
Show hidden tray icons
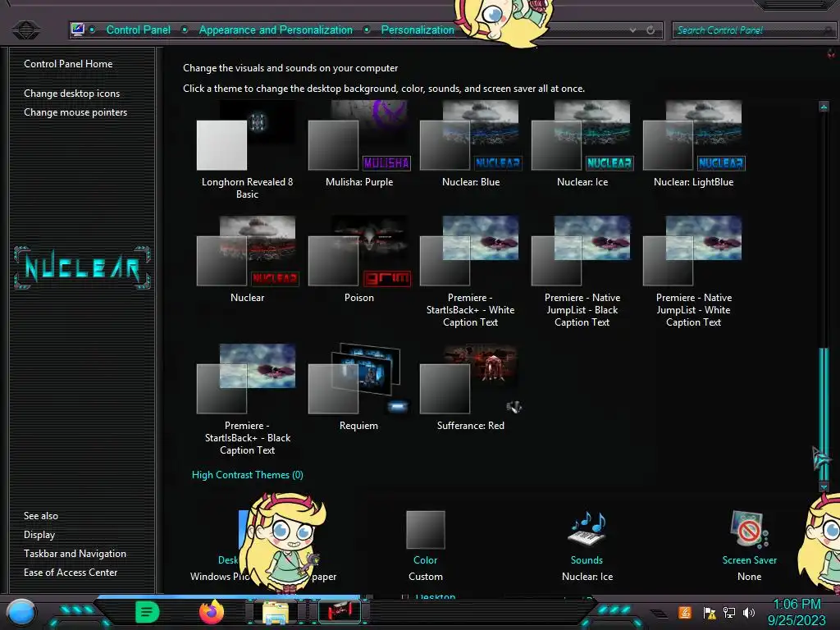click(659, 614)
